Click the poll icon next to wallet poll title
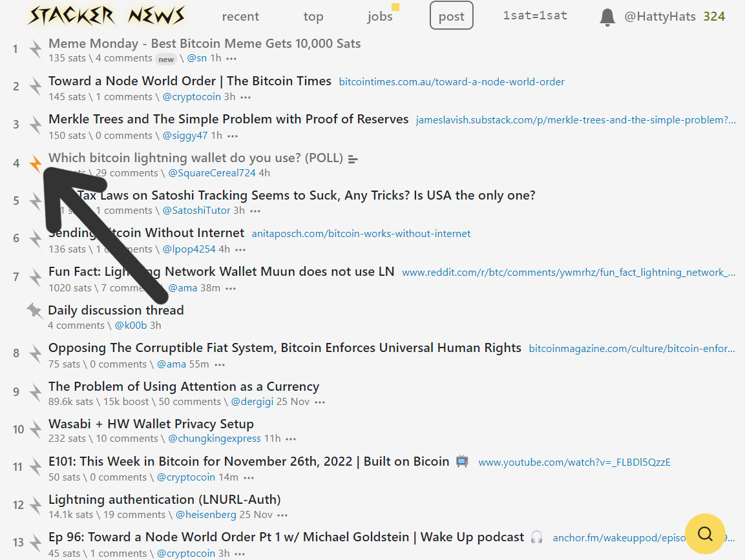Viewport: 745px width, 560px height. (353, 159)
